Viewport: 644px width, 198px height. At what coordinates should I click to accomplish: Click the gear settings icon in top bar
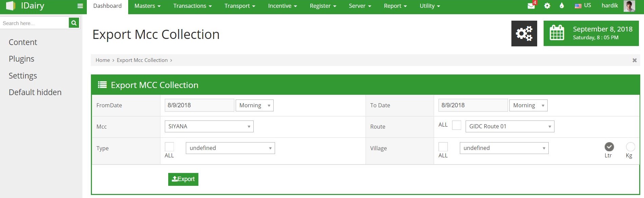click(x=547, y=6)
